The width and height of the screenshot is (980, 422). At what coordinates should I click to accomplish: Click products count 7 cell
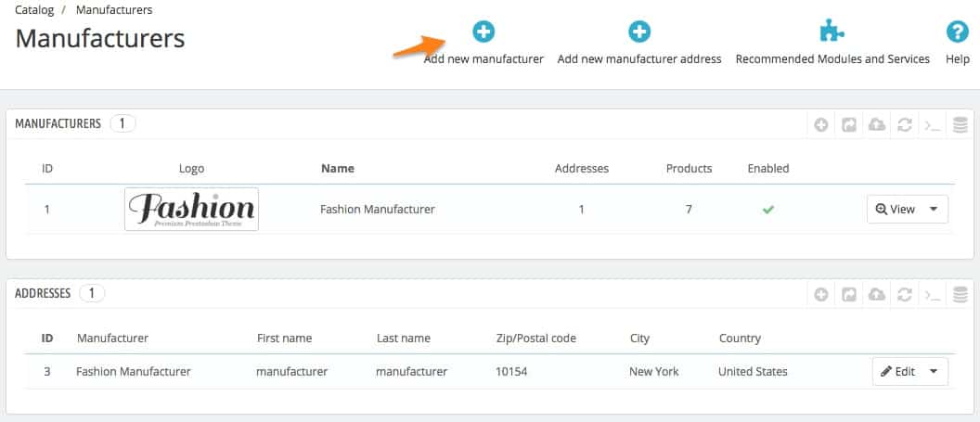[x=688, y=209]
